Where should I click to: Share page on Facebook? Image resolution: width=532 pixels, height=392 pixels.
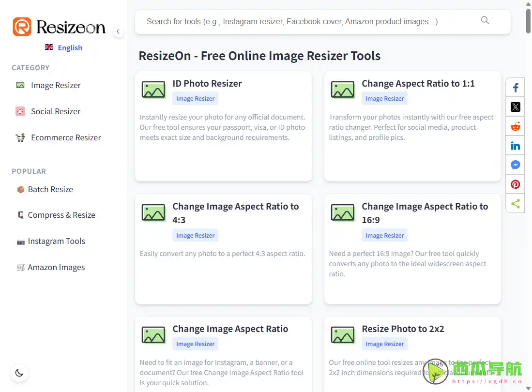point(516,88)
